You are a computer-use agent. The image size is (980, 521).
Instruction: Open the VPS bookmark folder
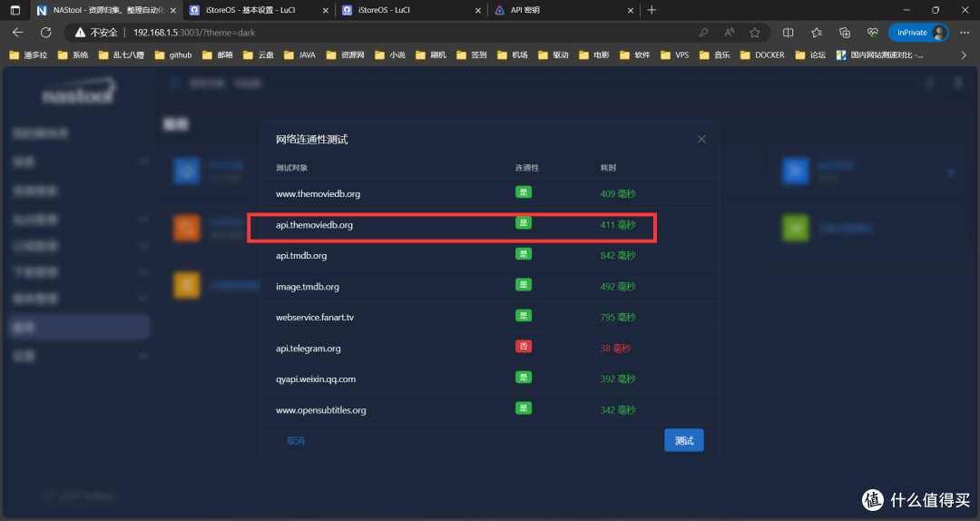[674, 55]
